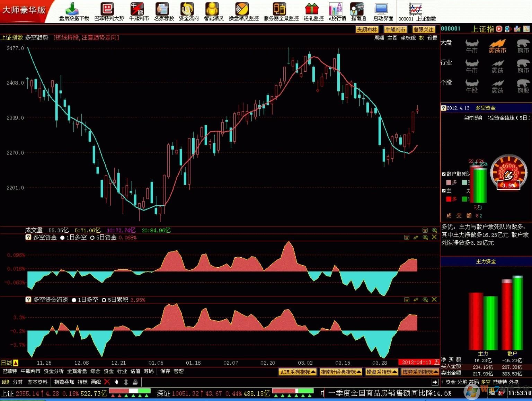The width and height of the screenshot is (532, 401).
Task: Expand ATM系列指标 dropdown
Action: coord(298,372)
